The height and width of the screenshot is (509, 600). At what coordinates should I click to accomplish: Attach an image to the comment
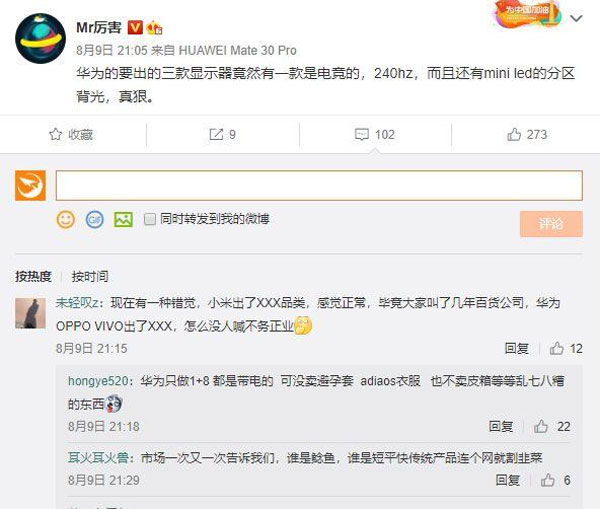click(123, 220)
